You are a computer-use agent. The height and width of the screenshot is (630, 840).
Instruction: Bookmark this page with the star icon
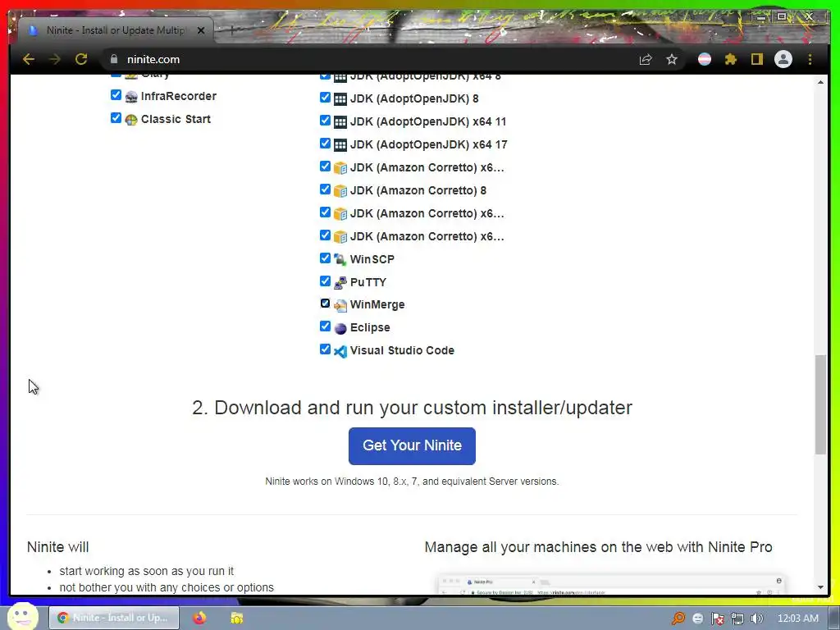[x=672, y=59]
